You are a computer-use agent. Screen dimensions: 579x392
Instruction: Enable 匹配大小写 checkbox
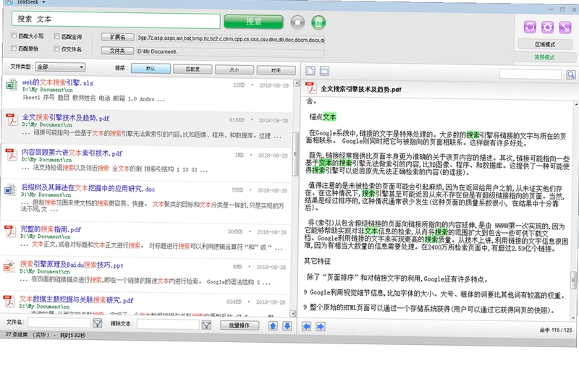click(14, 35)
